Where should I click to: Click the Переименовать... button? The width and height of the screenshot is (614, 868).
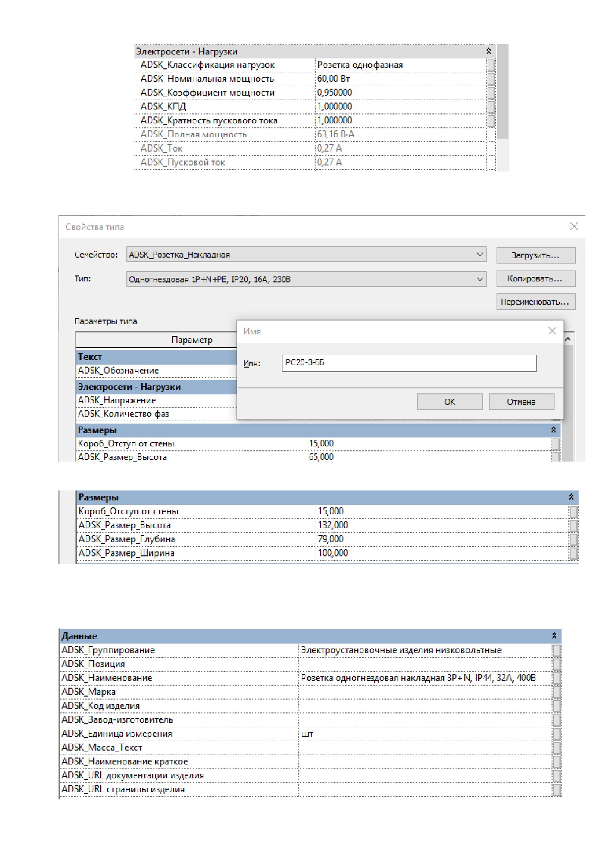click(536, 302)
